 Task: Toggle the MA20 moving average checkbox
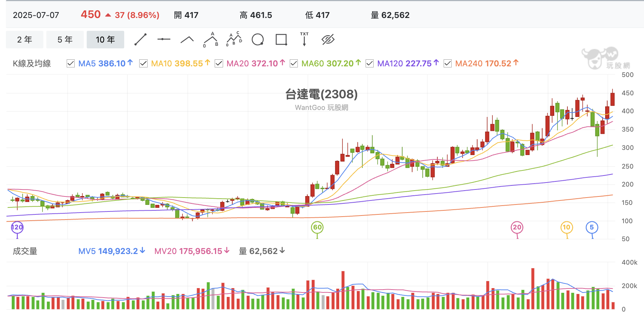[219, 63]
